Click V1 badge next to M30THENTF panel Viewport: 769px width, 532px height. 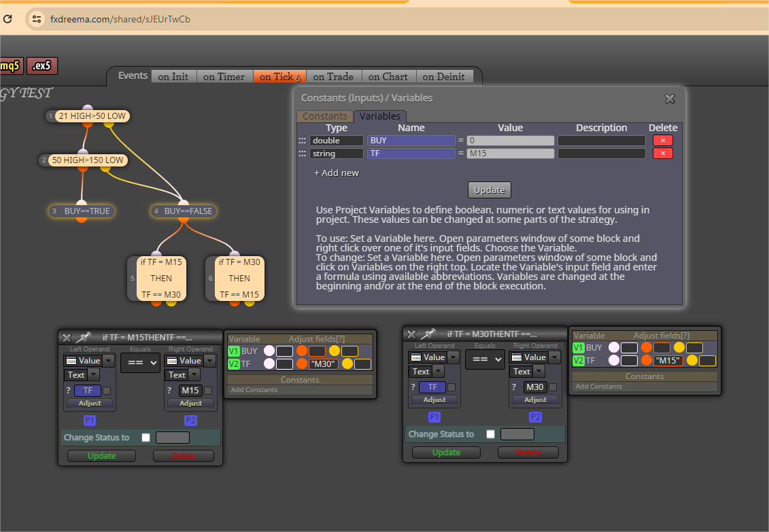(578, 347)
